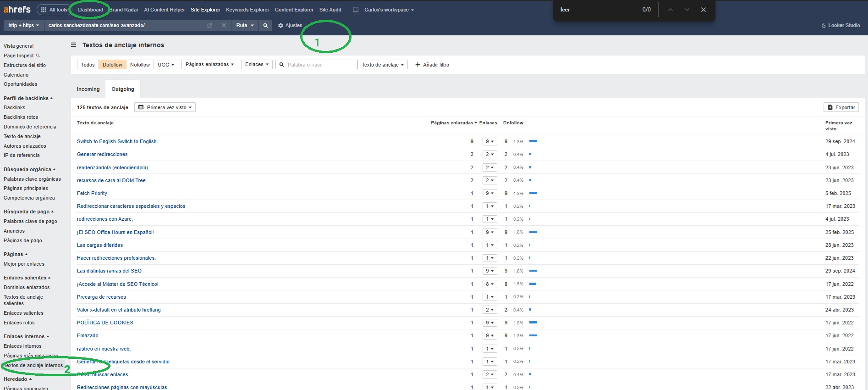
Task: Sort by Páginas enlazadas column
Action: coord(454,123)
